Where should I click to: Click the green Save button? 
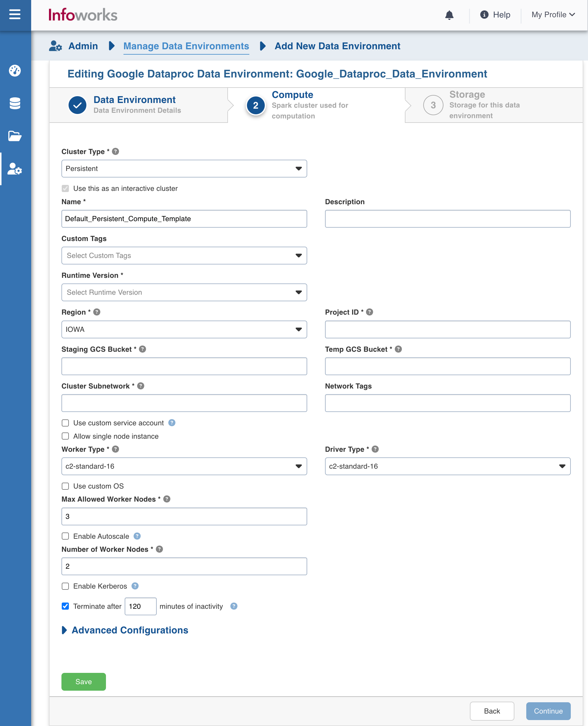[x=84, y=682]
